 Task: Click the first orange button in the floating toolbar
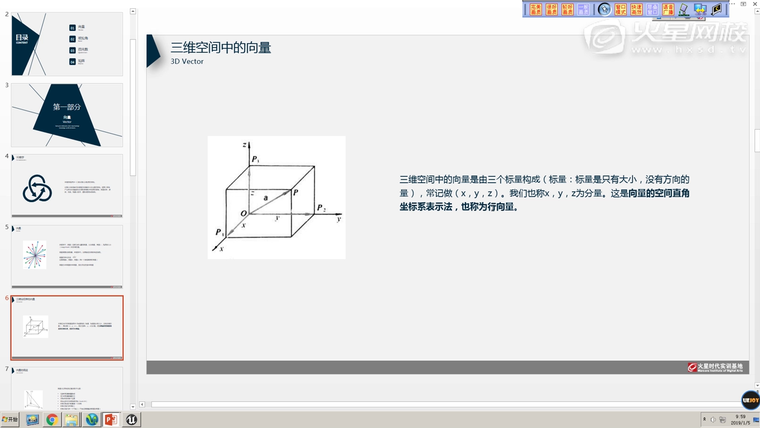535,9
